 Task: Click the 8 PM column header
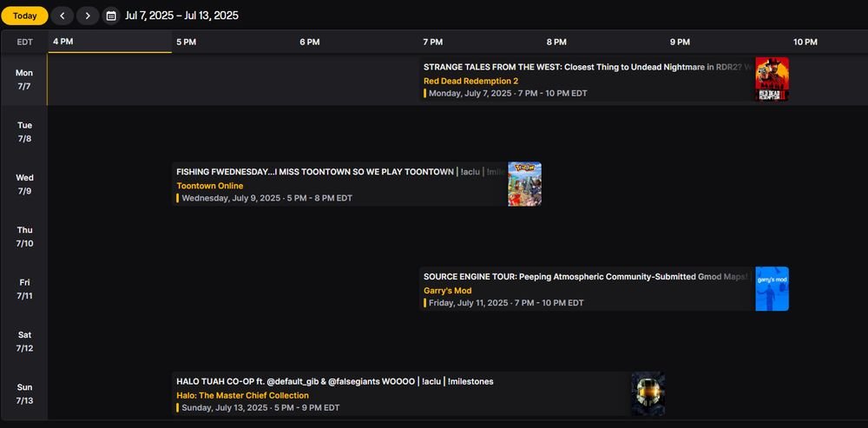pos(557,42)
